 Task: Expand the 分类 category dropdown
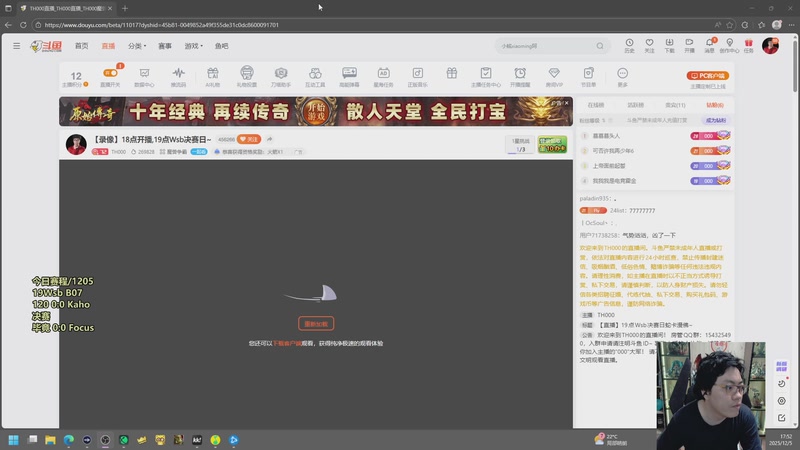pos(137,46)
